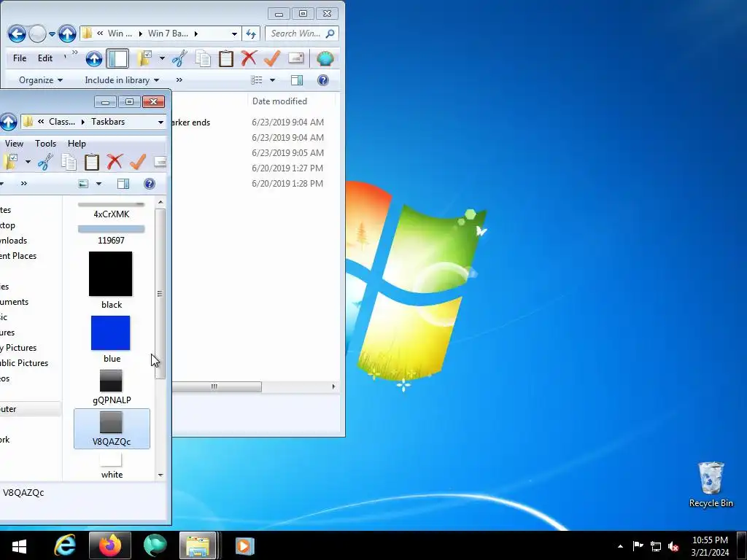
Task: Open the Recycle Bin on the desktop
Action: click(711, 484)
